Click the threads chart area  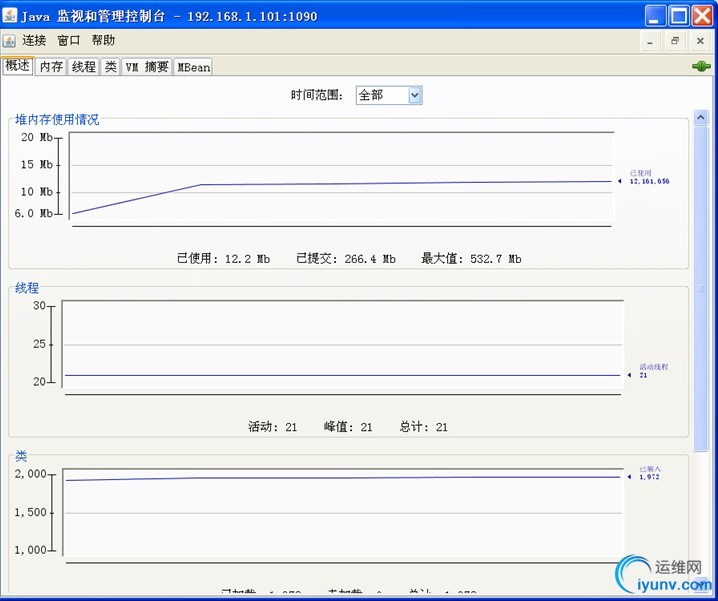click(343, 344)
